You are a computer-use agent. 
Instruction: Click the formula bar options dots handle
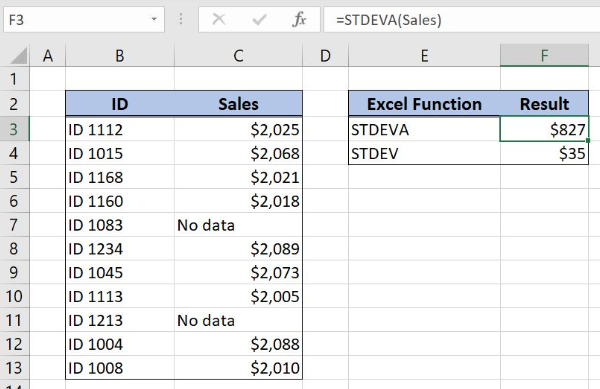coord(181,19)
